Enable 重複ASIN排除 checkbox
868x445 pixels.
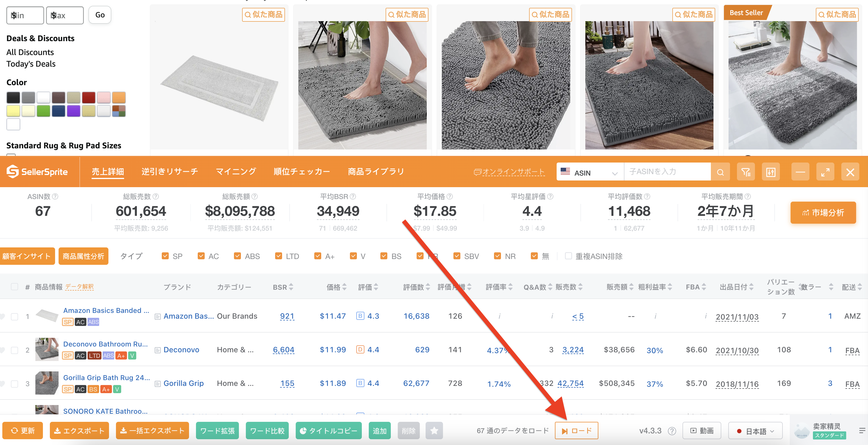pyautogui.click(x=568, y=256)
